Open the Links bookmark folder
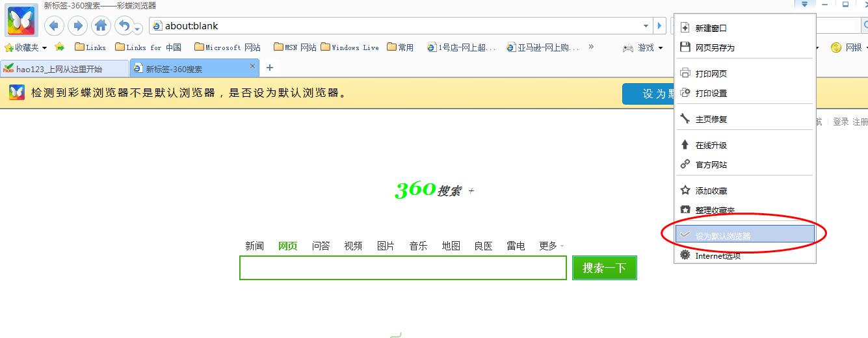Image resolution: width=868 pixels, height=338 pixels. pyautogui.click(x=90, y=47)
